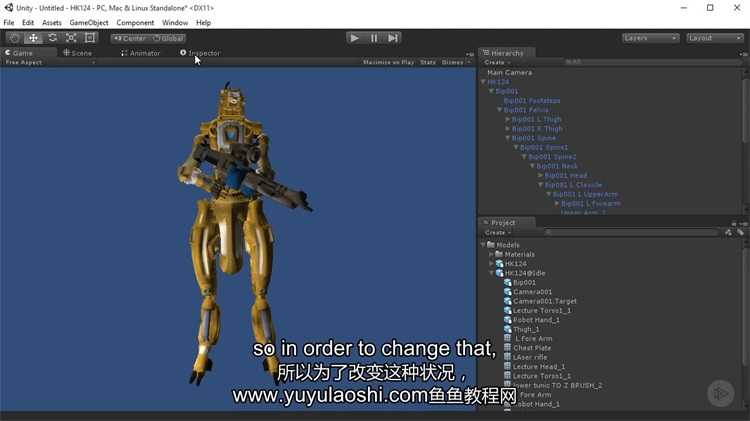Switch to the Scene tab
The image size is (750, 421).
[x=77, y=53]
